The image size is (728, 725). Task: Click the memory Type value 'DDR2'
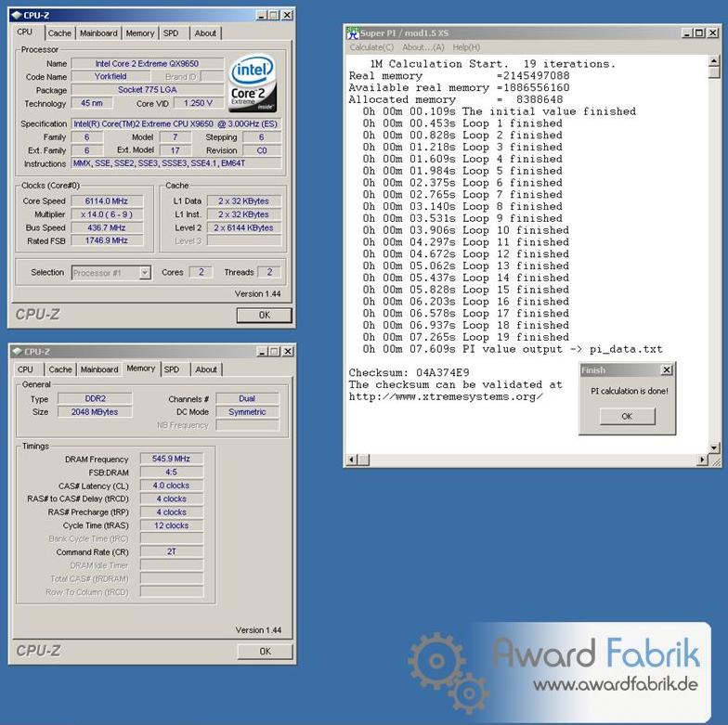tap(95, 399)
